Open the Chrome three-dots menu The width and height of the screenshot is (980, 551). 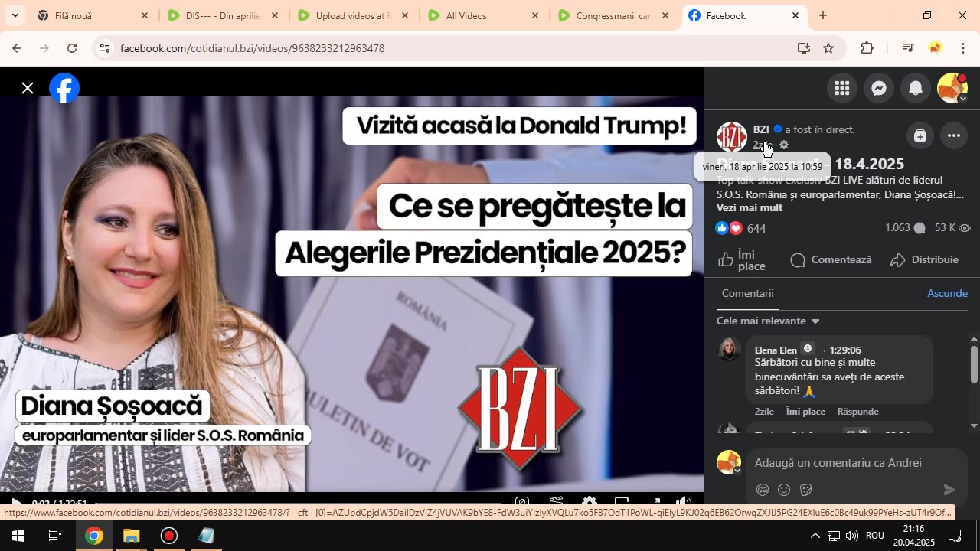963,48
